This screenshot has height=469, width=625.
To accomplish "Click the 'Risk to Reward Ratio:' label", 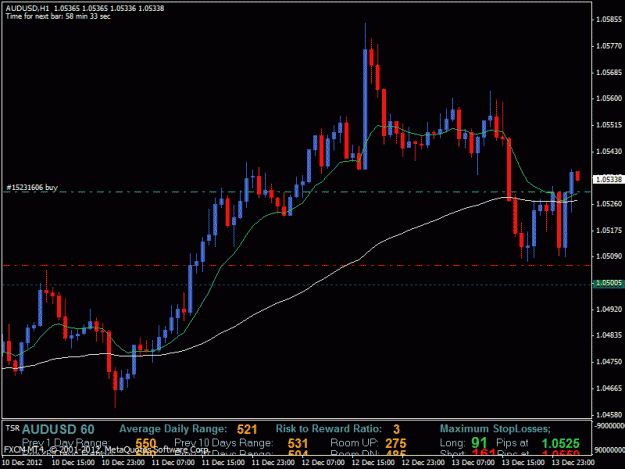I will point(329,429).
